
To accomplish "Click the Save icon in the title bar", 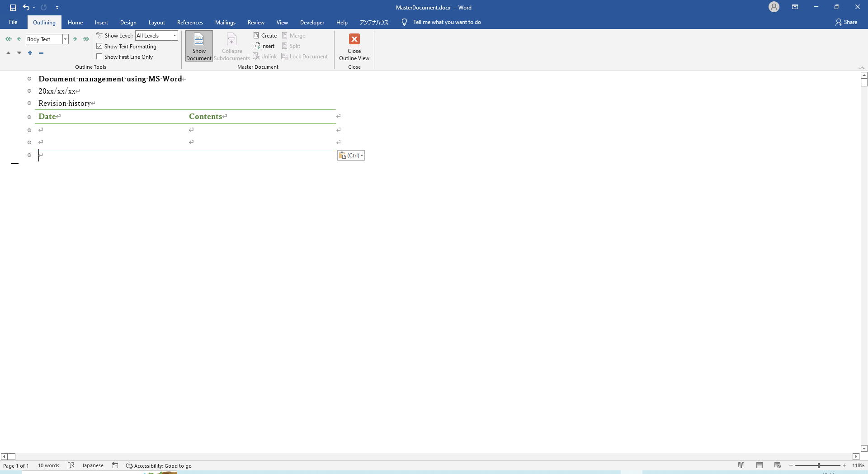I will click(x=13, y=8).
